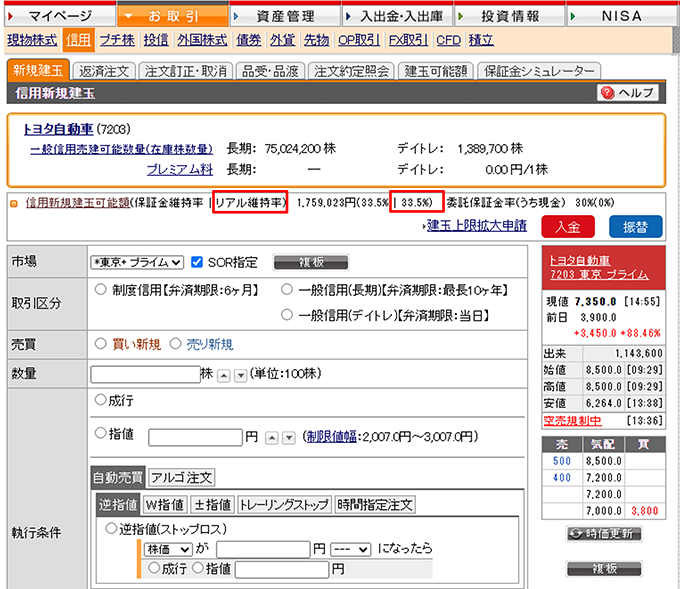Open the --- comparison dropdown for stop price
This screenshot has width=680, height=589.
click(x=350, y=549)
